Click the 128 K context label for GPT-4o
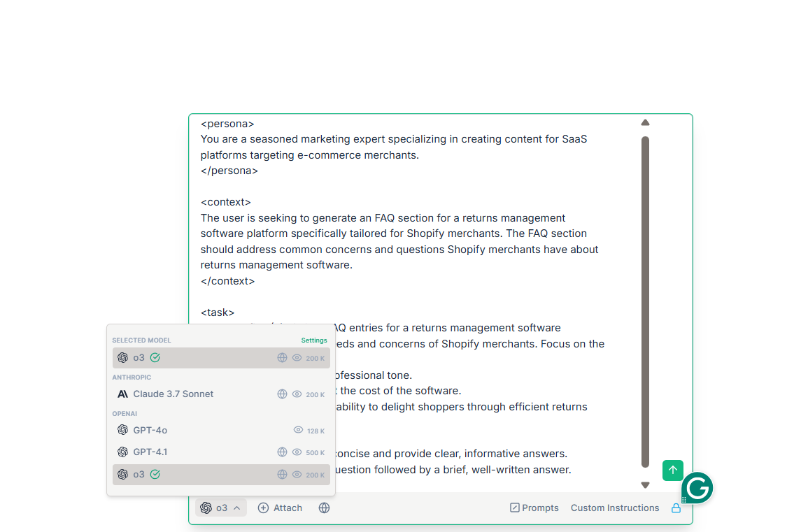 [316, 431]
